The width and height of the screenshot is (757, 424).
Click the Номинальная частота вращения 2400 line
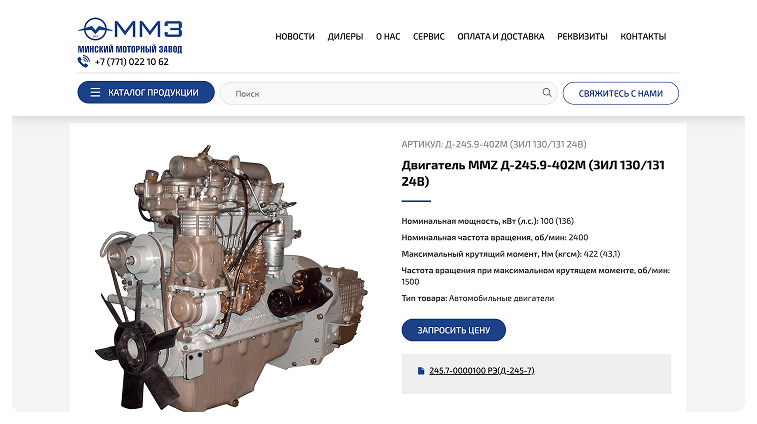[495, 238]
